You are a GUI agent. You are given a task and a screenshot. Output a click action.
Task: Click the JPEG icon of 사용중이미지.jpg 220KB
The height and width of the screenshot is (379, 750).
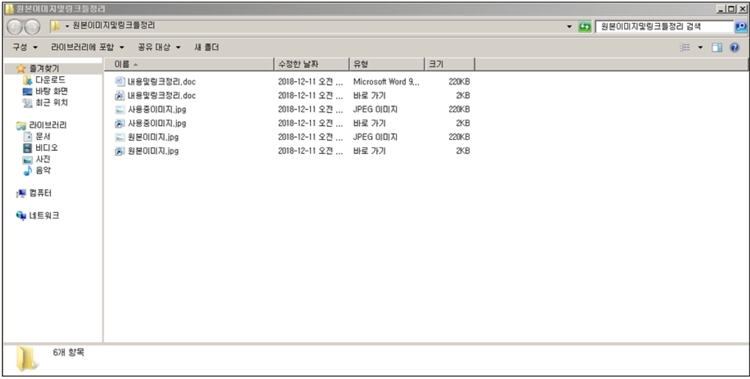click(120, 110)
